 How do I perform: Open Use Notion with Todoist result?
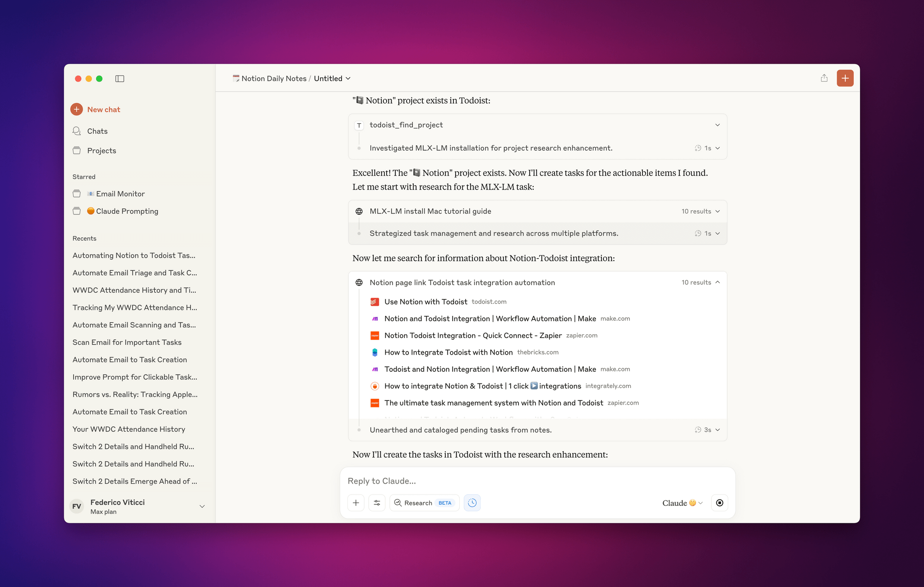tap(425, 302)
